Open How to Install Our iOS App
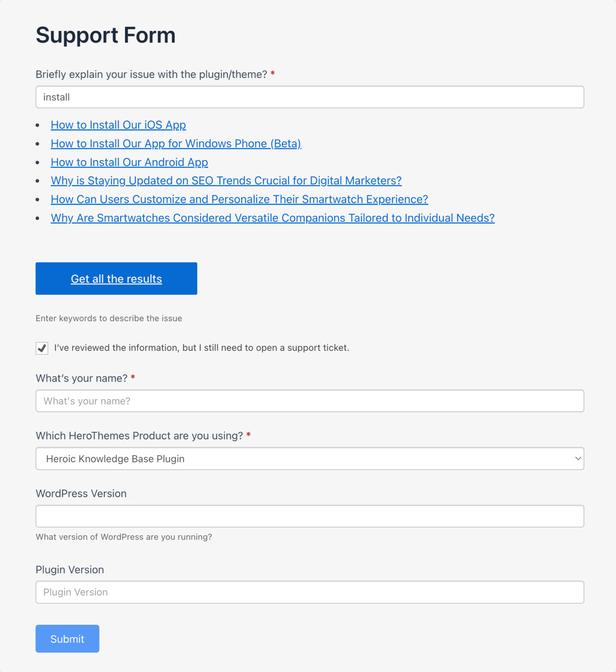This screenshot has height=672, width=616. (x=118, y=125)
